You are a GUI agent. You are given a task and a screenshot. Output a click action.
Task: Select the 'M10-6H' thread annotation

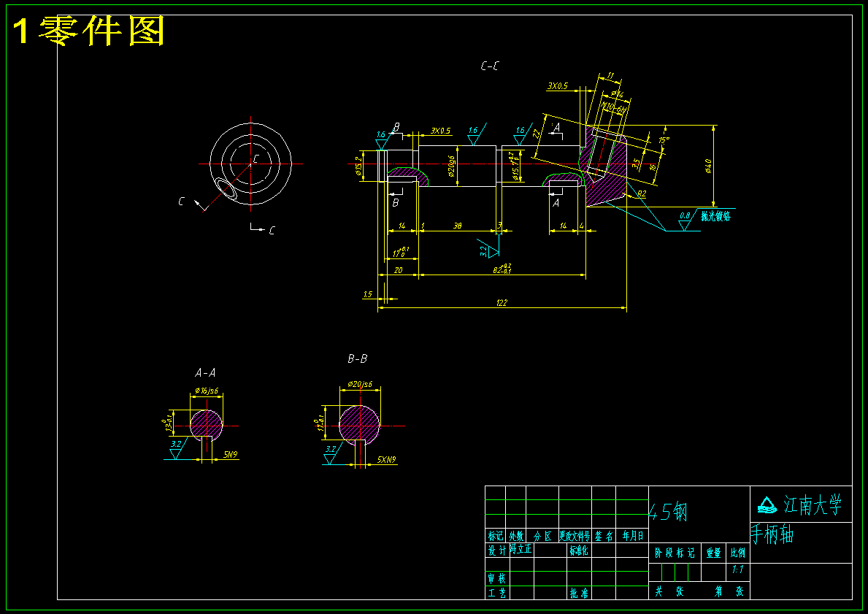[613, 107]
